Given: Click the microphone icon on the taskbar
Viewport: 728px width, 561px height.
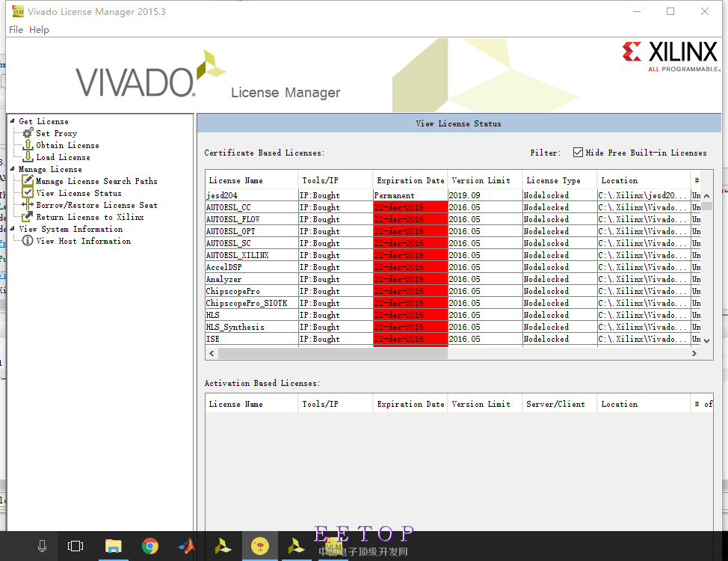Looking at the screenshot, I should pyautogui.click(x=42, y=546).
